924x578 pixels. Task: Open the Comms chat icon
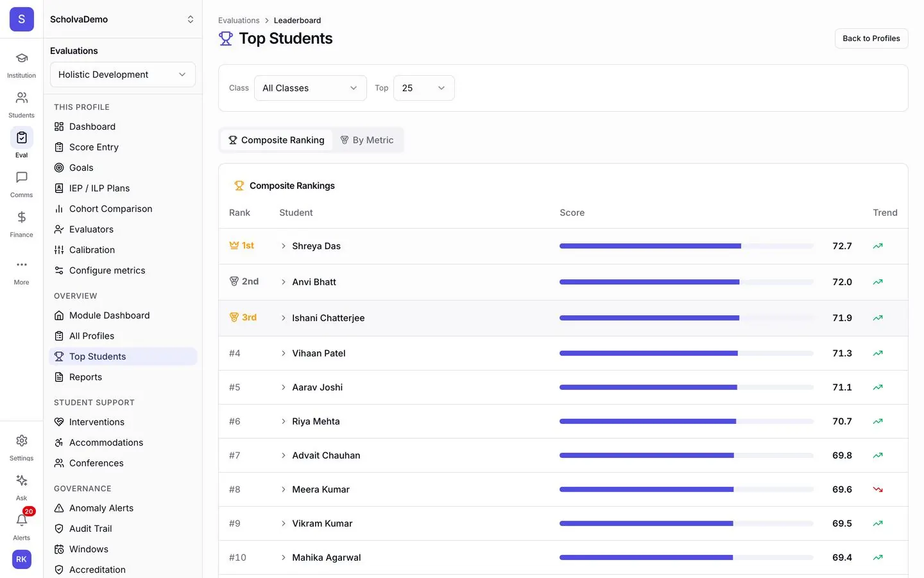tap(21, 178)
